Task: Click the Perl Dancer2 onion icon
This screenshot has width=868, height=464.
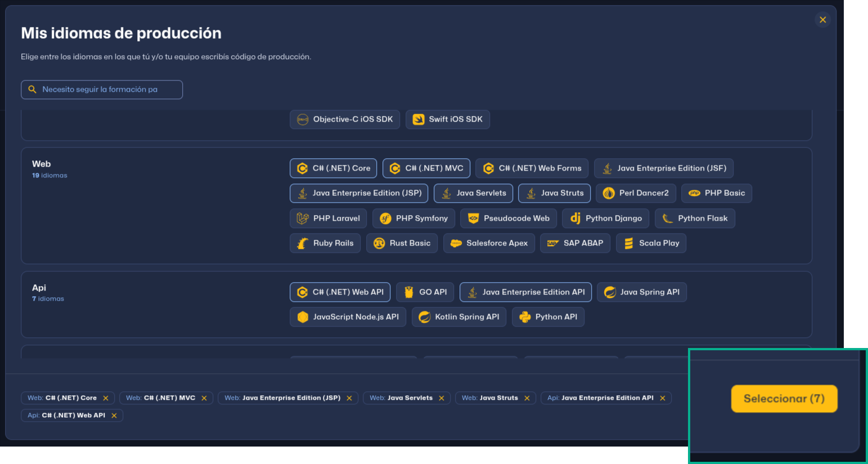Action: click(609, 193)
